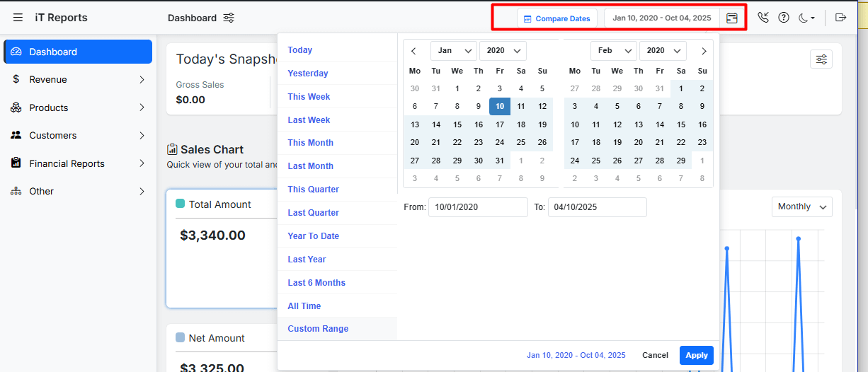Click the Other hierarchy icon
This screenshot has height=372, width=868.
click(x=16, y=191)
